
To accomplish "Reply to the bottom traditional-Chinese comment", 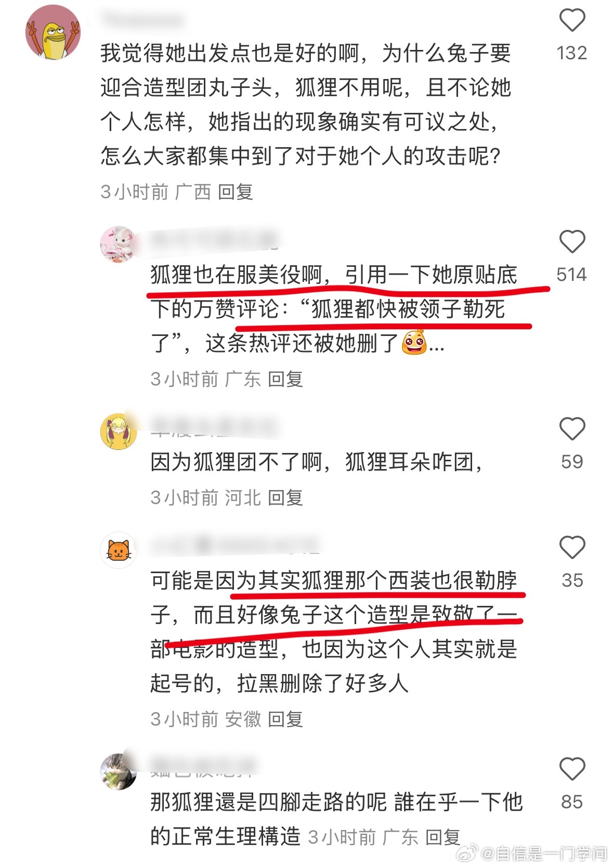I will 443,837.
